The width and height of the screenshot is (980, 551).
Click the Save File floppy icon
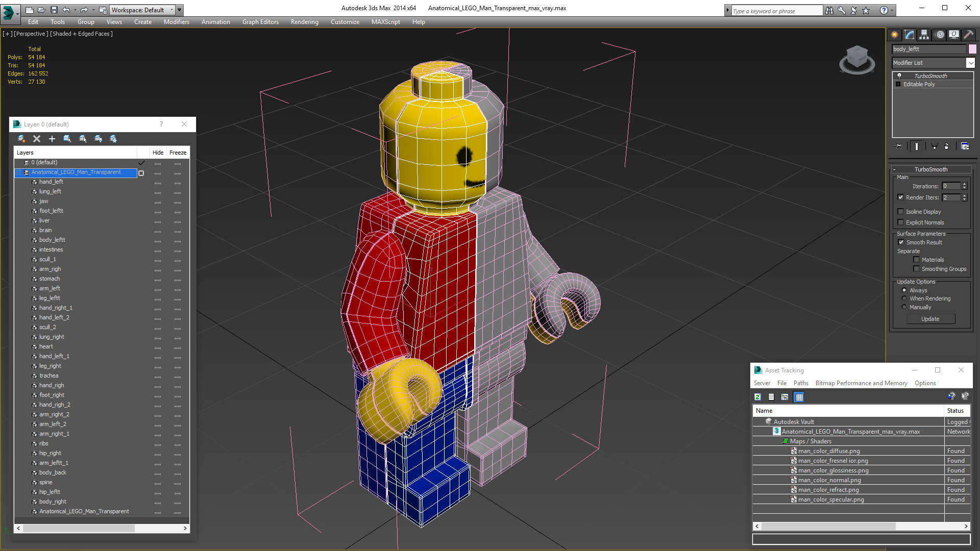[54, 10]
